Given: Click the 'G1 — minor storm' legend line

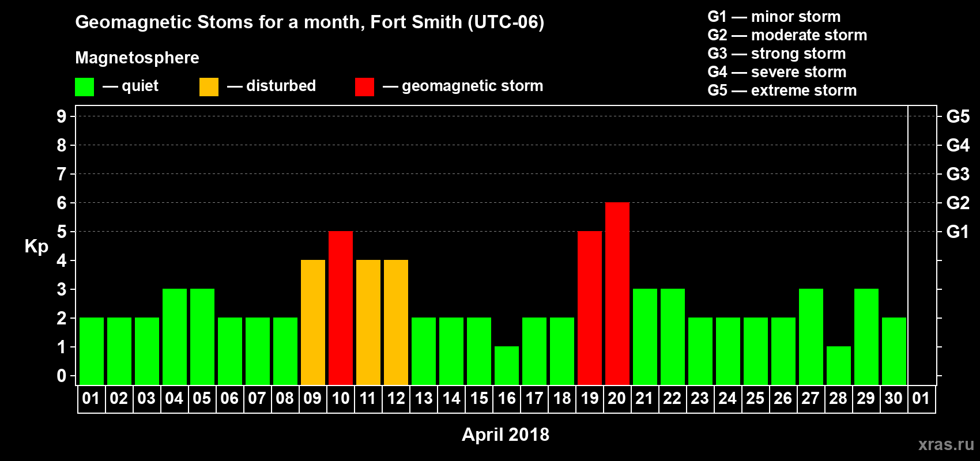Looking at the screenshot, I should 774,17.
